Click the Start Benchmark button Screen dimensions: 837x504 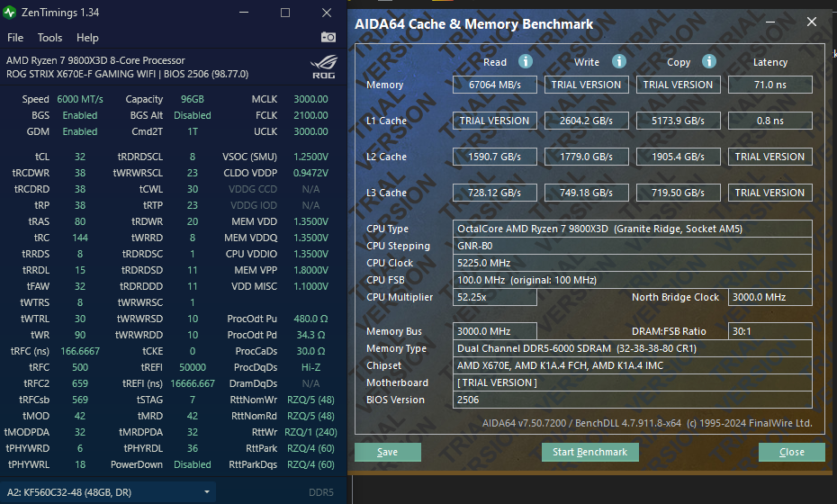(589, 452)
